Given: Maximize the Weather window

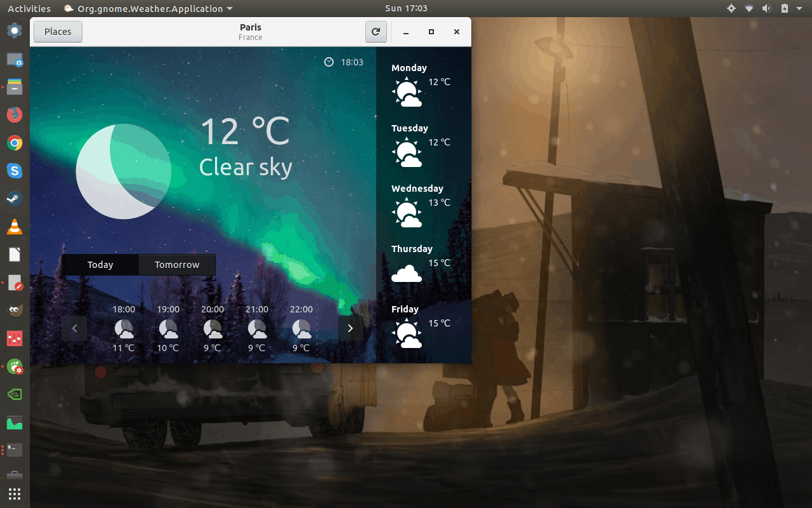Looking at the screenshot, I should click(x=431, y=32).
